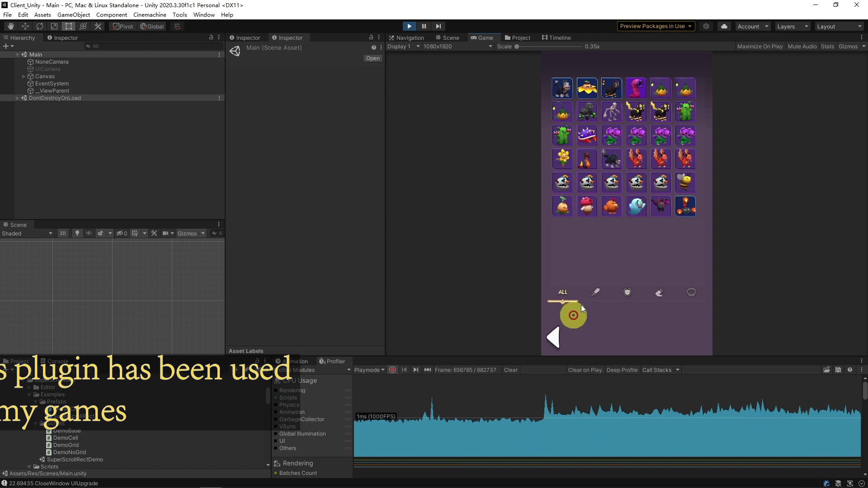Screen dimensions: 868x488
Task: Save profiler data with disk icon
Action: (838, 370)
